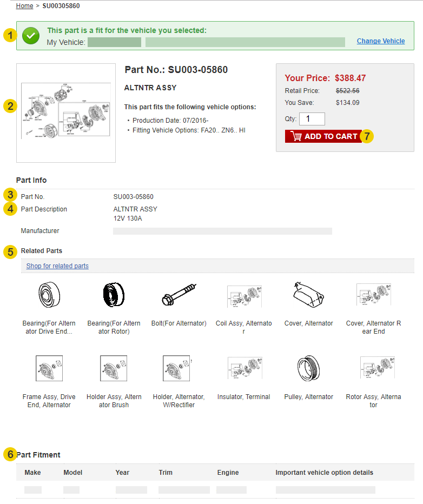Click inside the Qty input field
Screen dimensions: 423x504
[312, 118]
